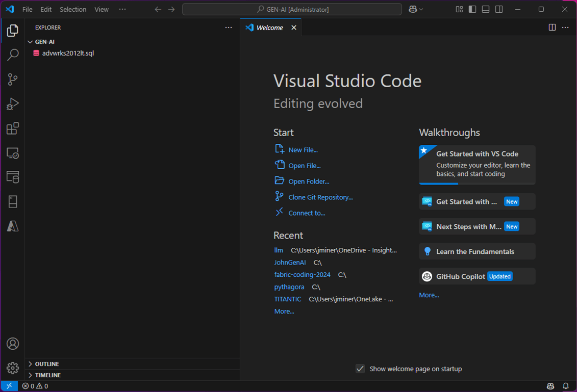This screenshot has width=577, height=392.
Task: Uncheck Show welcome page on startup
Action: [x=360, y=369]
